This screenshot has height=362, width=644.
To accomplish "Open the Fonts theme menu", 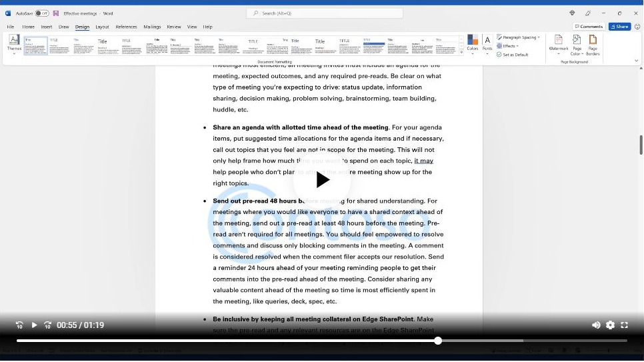I will (x=487, y=45).
